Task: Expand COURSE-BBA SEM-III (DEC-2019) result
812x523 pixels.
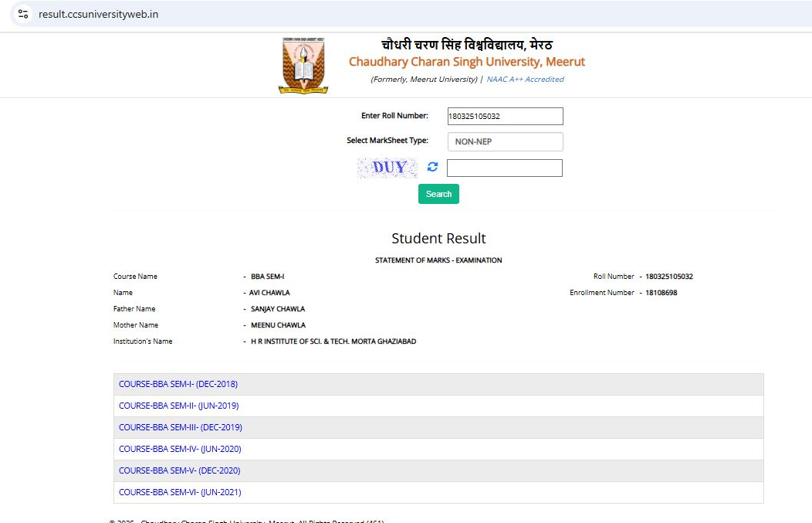Action: click(x=180, y=427)
